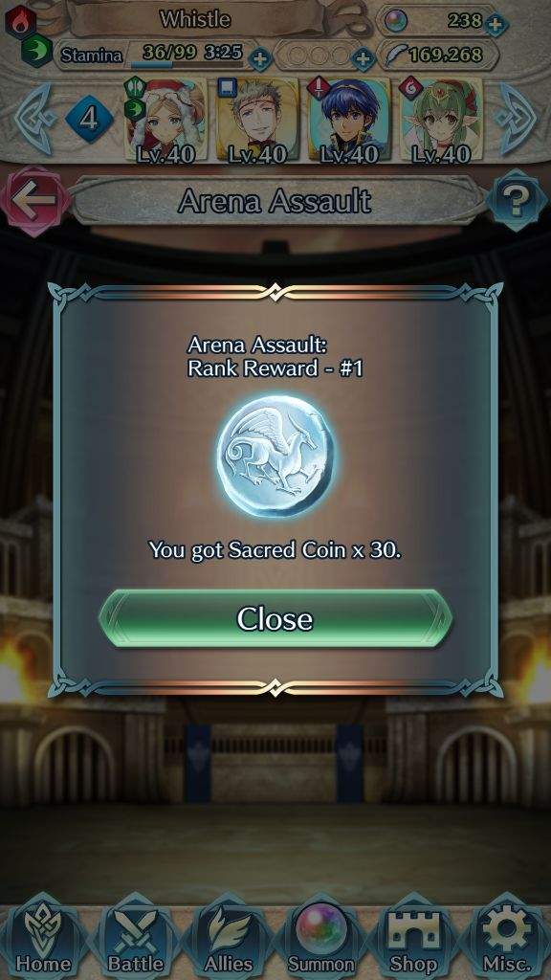Image resolution: width=551 pixels, height=980 pixels.
Task: Open Misc. settings gear
Action: tap(506, 940)
